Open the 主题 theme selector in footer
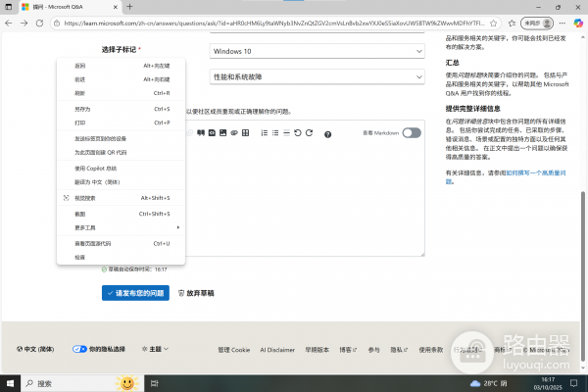 click(155, 349)
